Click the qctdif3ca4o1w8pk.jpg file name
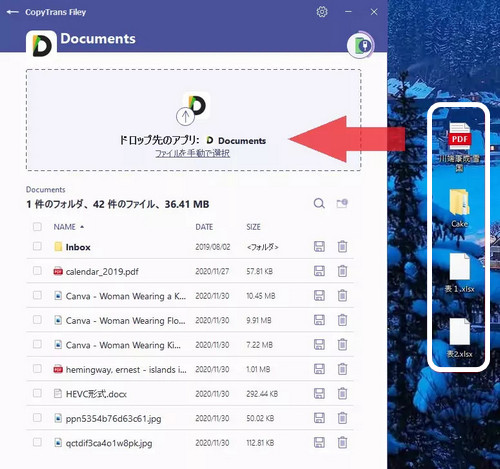 pos(109,443)
